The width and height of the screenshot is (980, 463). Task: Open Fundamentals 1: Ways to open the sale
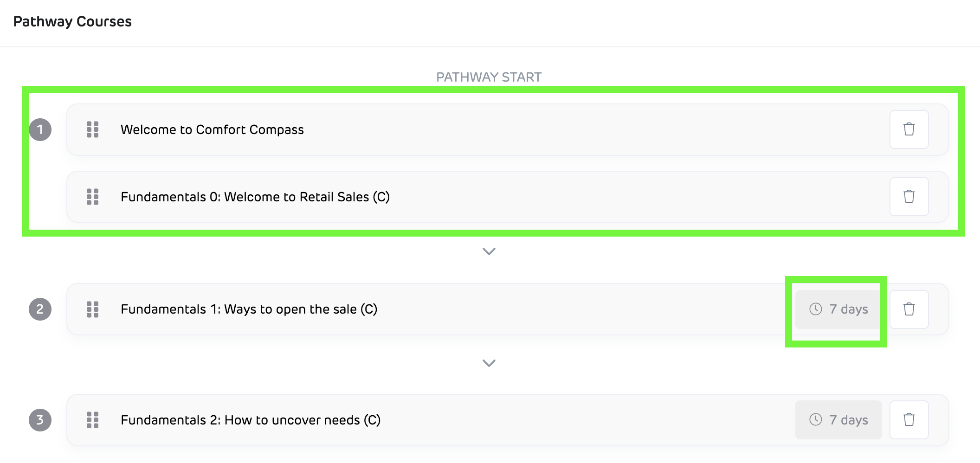point(249,309)
